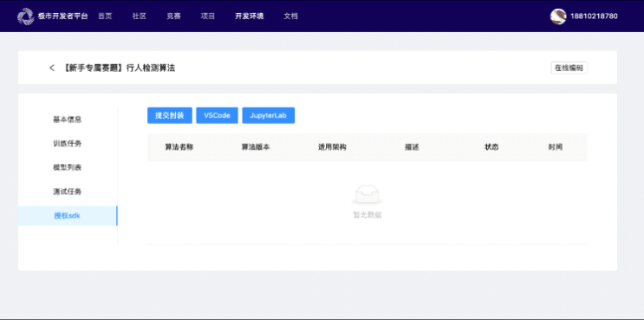Image resolution: width=644 pixels, height=320 pixels.
Task: Open the 文档 navigation item
Action: click(x=290, y=16)
